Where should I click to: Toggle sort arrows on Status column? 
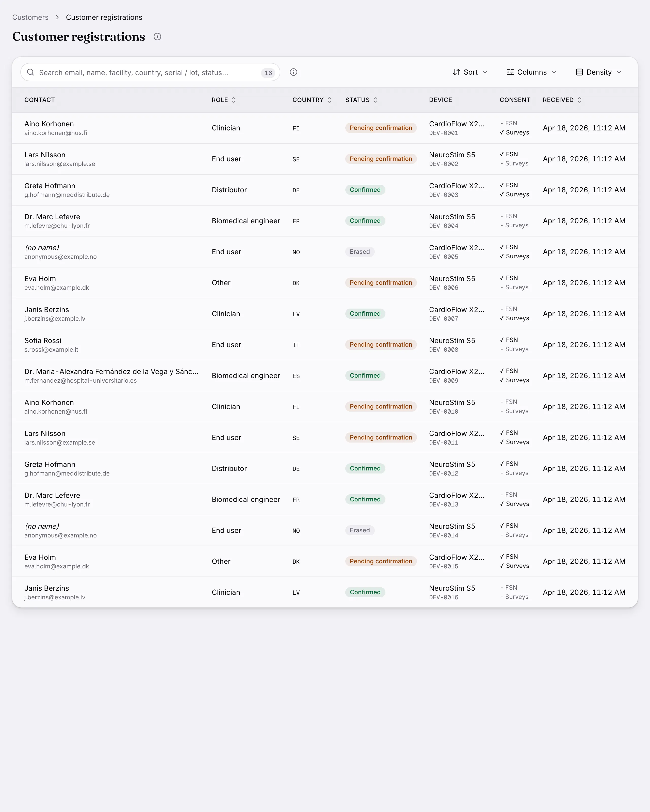(375, 100)
